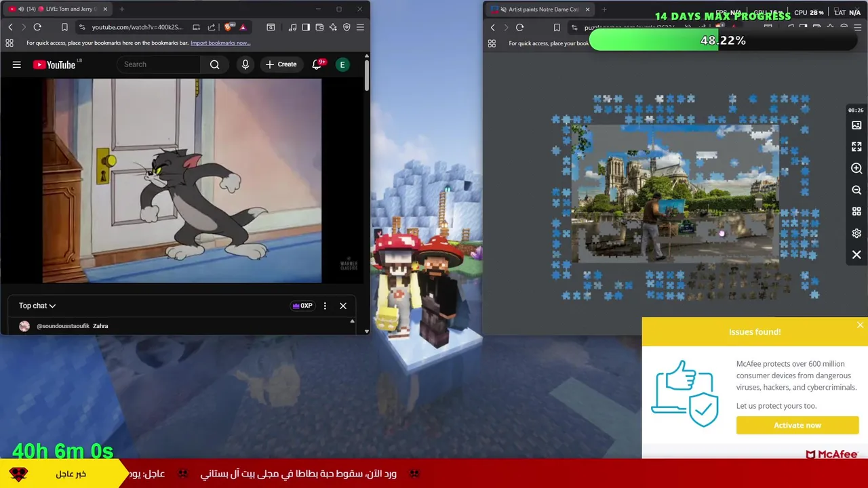The width and height of the screenshot is (868, 488).
Task: Start voice search with the microphone icon
Action: [245, 64]
